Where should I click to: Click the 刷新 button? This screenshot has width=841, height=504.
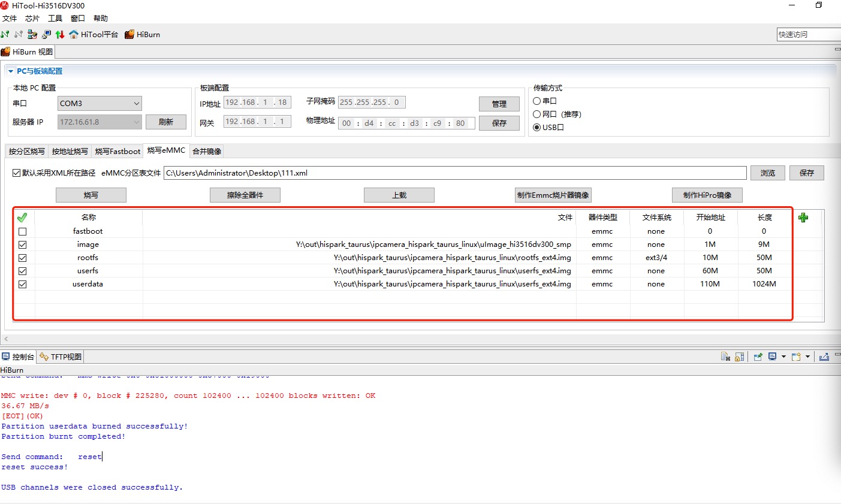coord(166,122)
